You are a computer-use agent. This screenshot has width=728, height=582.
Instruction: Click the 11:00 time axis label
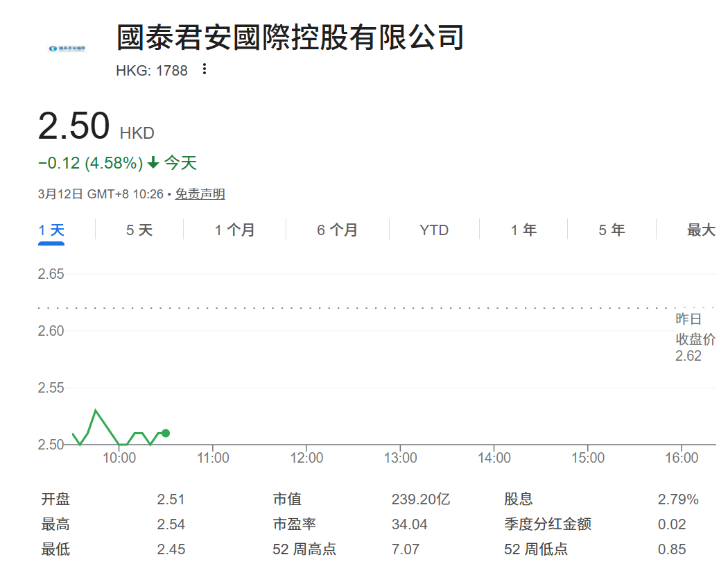click(213, 458)
